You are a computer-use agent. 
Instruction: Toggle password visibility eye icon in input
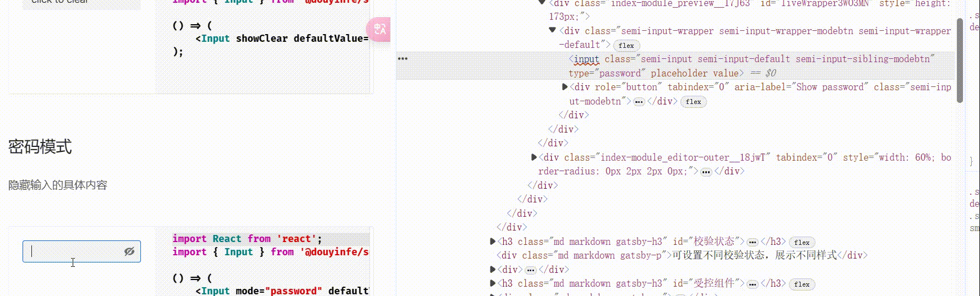(129, 251)
